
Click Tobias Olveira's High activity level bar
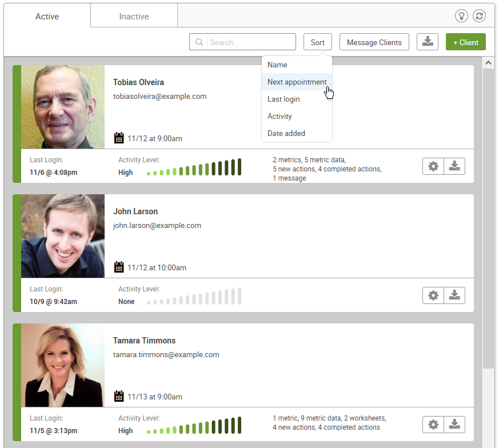(194, 167)
